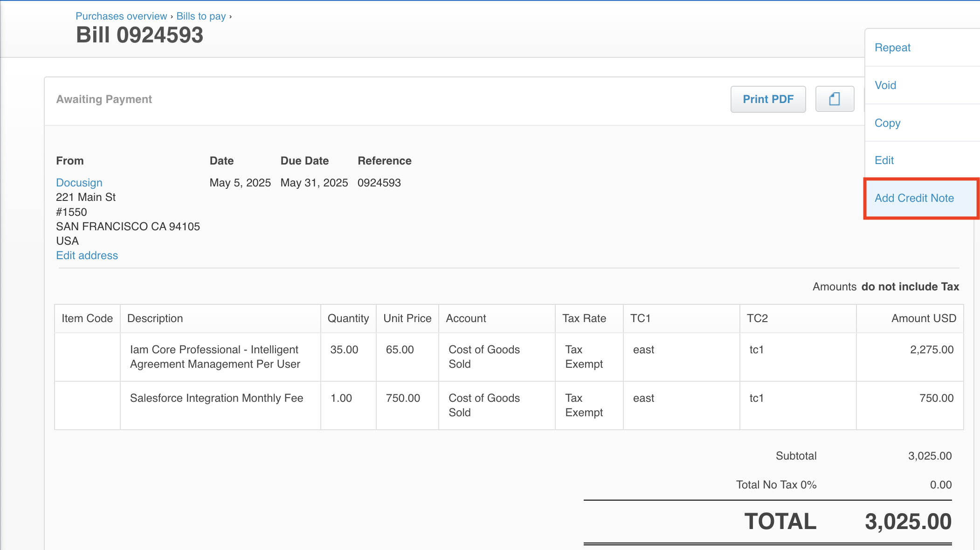The height and width of the screenshot is (550, 980).
Task: Select Void from the options menu
Action: coord(922,85)
